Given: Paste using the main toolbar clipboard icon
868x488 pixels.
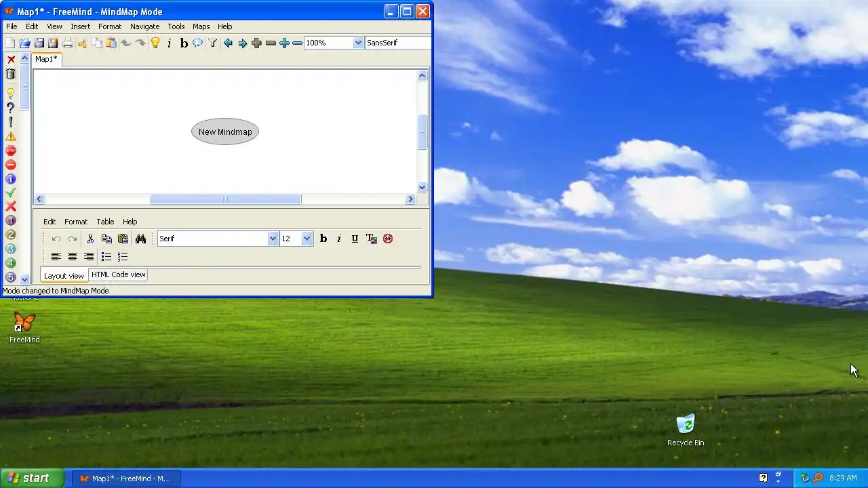Looking at the screenshot, I should click(111, 43).
